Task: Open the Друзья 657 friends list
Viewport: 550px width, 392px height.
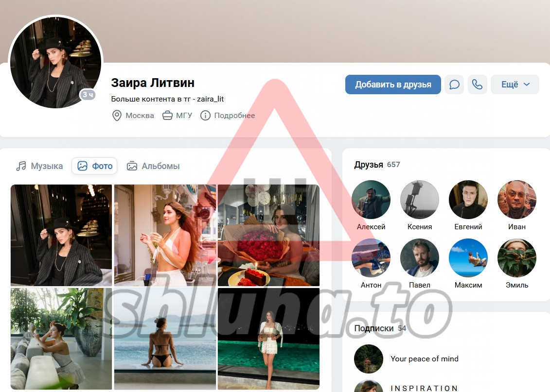Action: [x=377, y=165]
